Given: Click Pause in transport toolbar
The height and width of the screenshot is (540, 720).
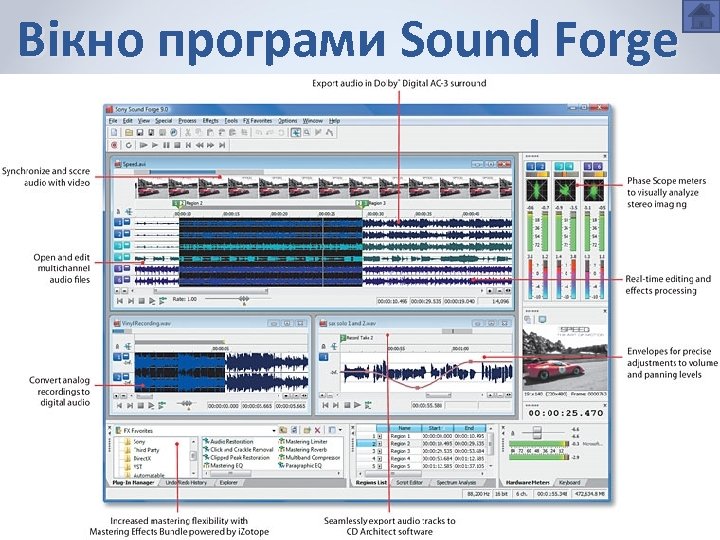Looking at the screenshot, I should tap(166, 145).
